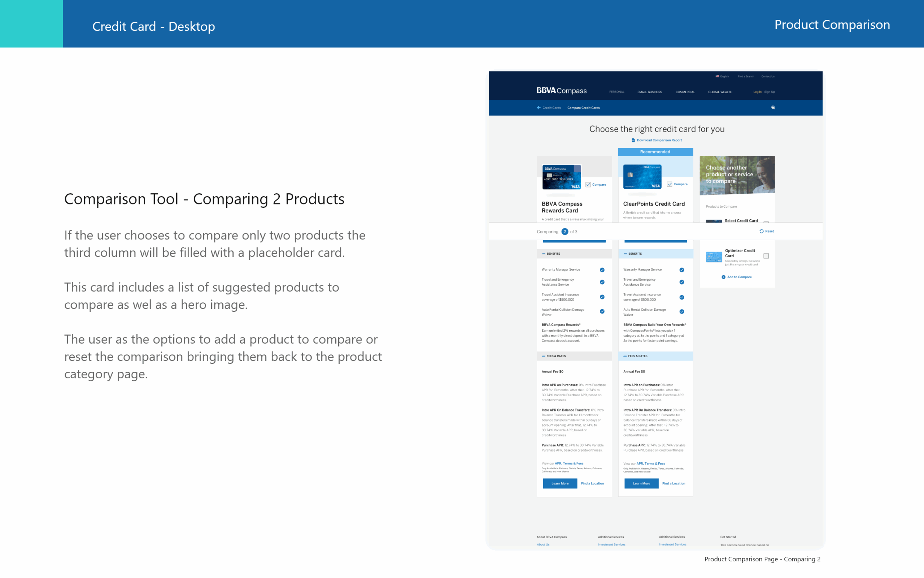Click the About Us footer link
This screenshot has height=578, width=924.
[x=543, y=545]
